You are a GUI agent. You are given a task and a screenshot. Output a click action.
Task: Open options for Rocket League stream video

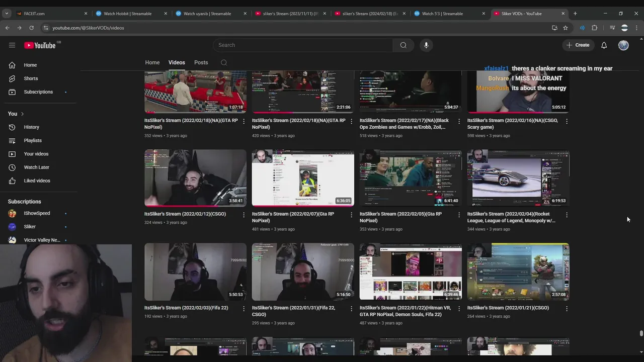(x=567, y=215)
